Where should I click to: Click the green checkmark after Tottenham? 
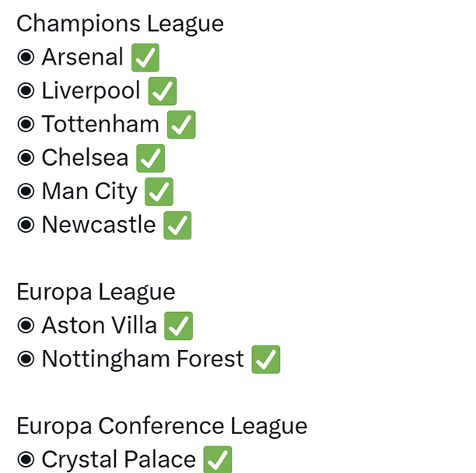[x=181, y=124]
